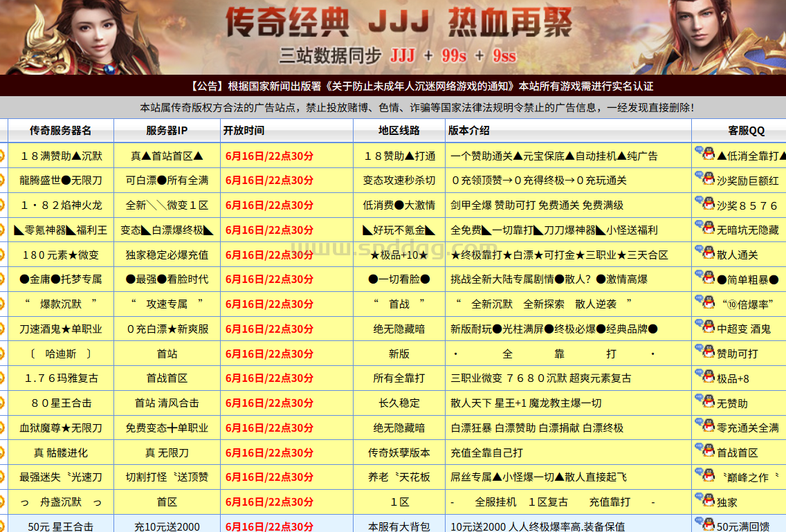Open server 〔哈迪斯〕
The width and height of the screenshot is (786, 532).
(x=61, y=354)
